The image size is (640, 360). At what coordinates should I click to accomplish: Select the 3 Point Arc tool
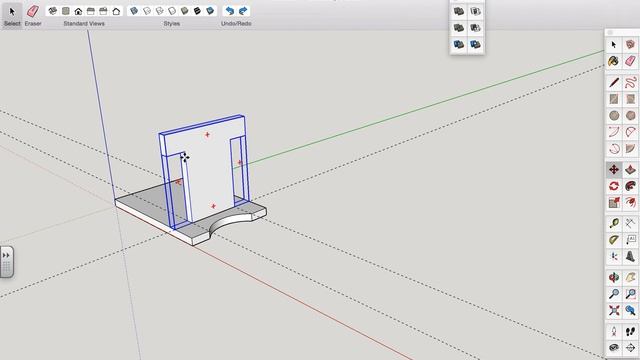point(614,149)
